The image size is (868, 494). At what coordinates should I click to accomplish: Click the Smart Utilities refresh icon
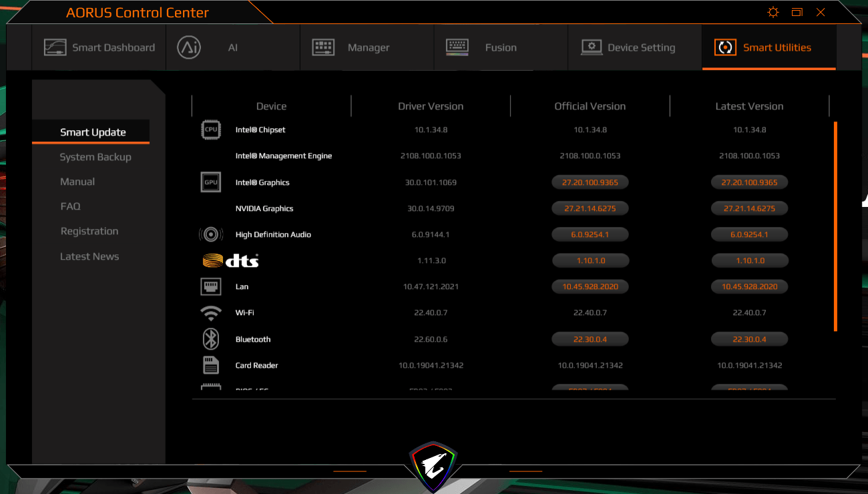coord(724,47)
